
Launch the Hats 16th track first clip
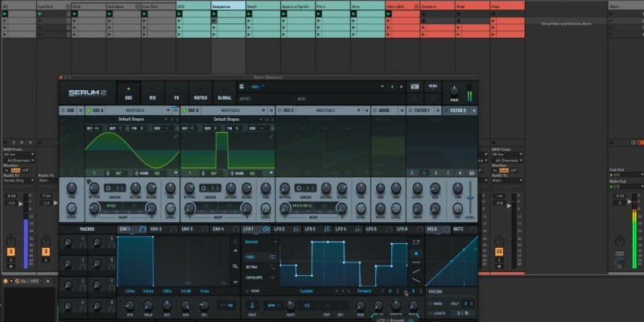click(x=388, y=14)
